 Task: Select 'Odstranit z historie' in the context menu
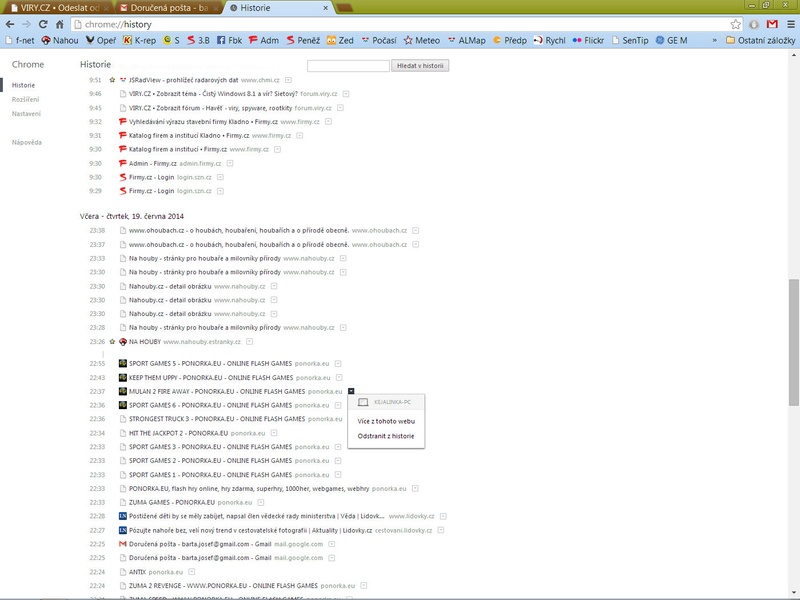click(x=385, y=436)
